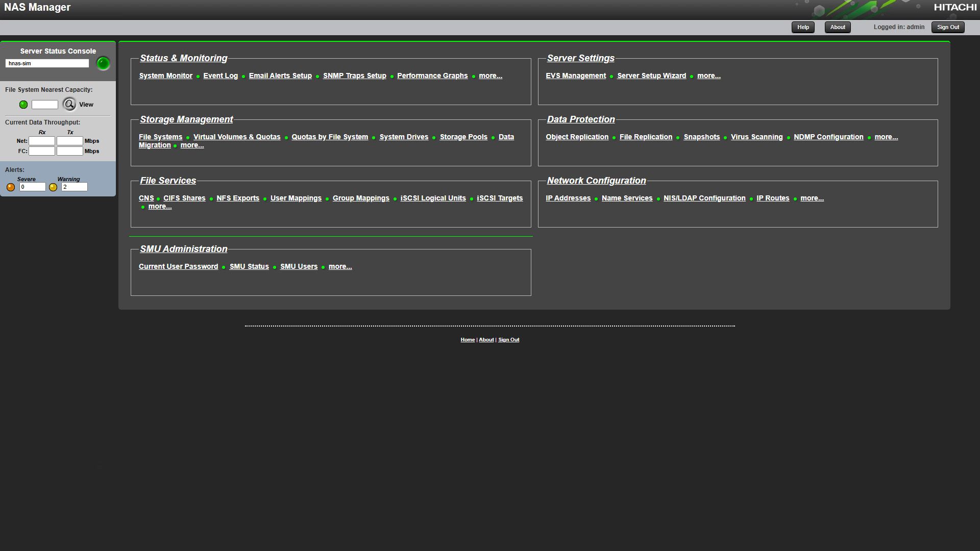980x551 pixels.
Task: Open CIFS Shares
Action: (184, 198)
